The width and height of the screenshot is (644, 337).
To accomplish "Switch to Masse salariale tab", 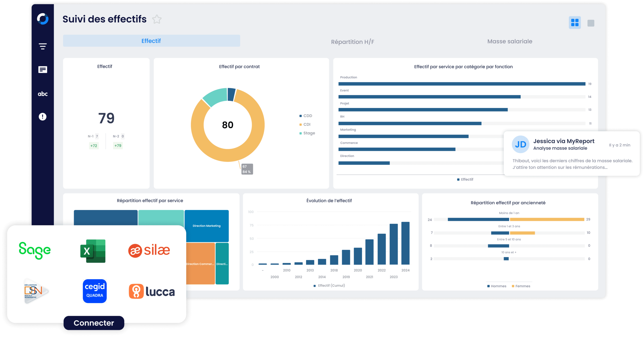I will 510,41.
